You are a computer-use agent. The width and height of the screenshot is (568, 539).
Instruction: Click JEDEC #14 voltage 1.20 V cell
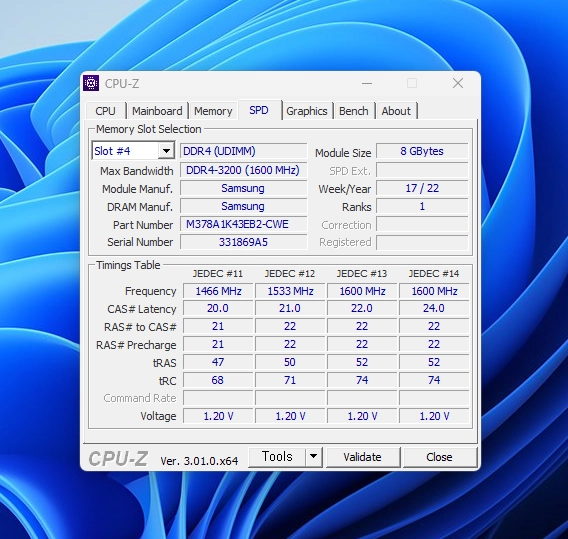tap(434, 416)
